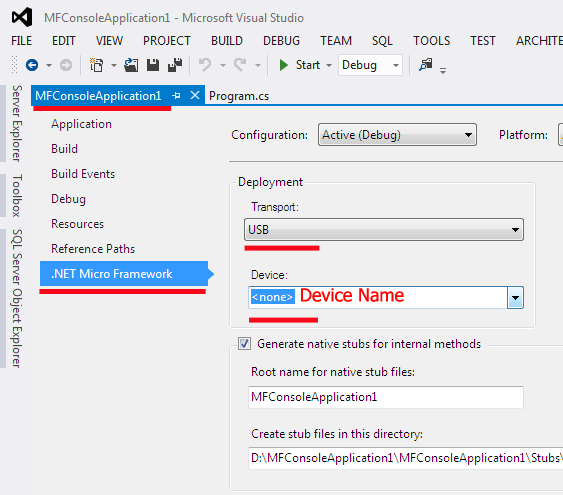Select the Build Events settings page
The image size is (563, 495).
pyautogui.click(x=83, y=174)
